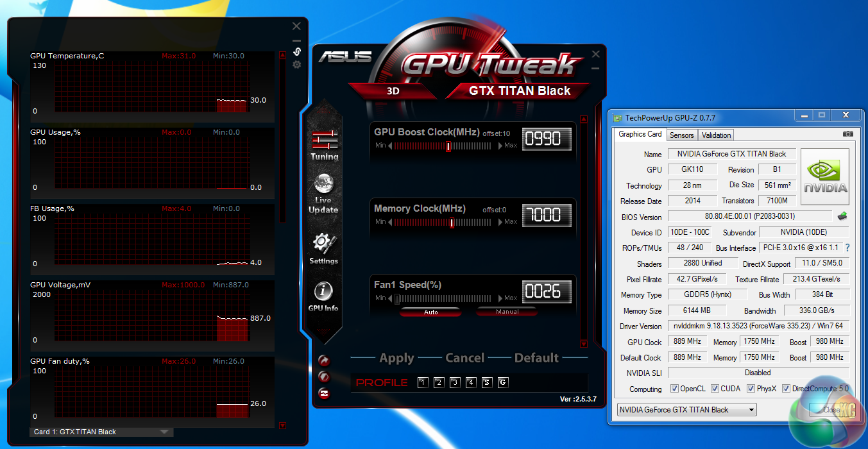This screenshot has height=449, width=868.
Task: Click the Fan1 Speed slider handle
Action: point(397,299)
